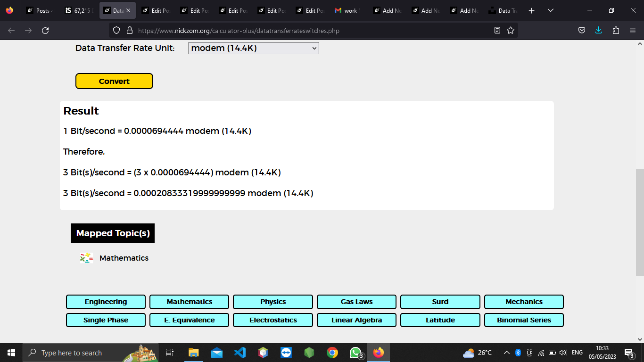Bookmark this page with the star icon
The width and height of the screenshot is (644, 362).
pyautogui.click(x=511, y=31)
